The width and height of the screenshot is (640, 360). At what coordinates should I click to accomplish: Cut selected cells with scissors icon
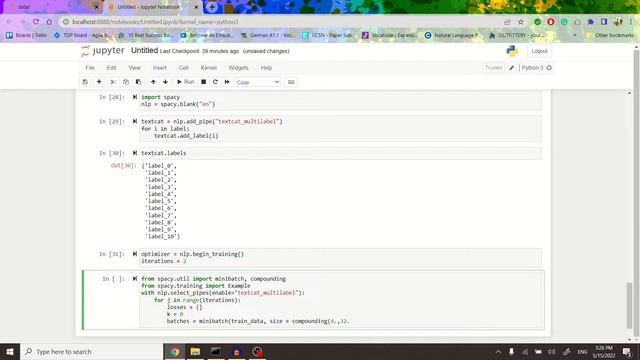click(x=113, y=82)
